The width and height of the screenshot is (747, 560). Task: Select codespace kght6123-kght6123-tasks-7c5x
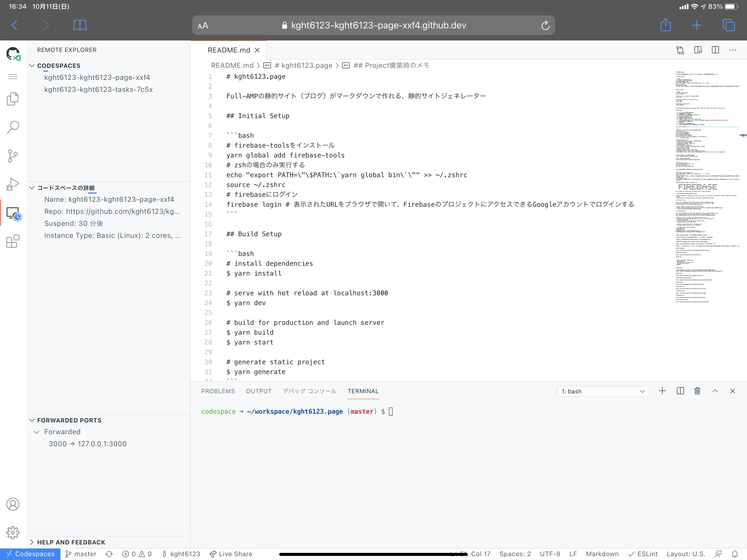(x=99, y=89)
